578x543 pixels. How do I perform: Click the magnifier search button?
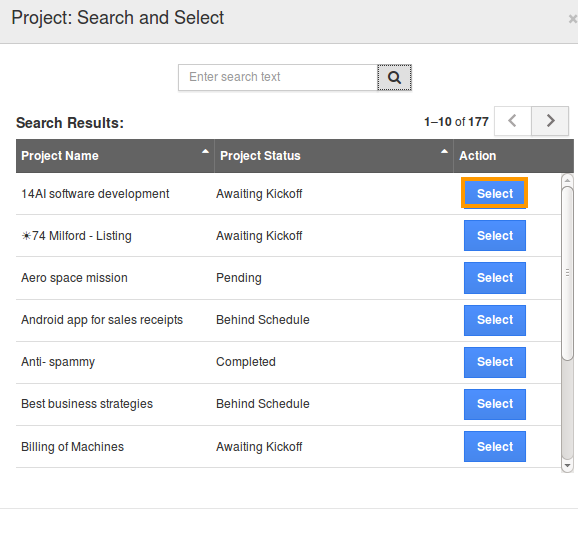[394, 77]
